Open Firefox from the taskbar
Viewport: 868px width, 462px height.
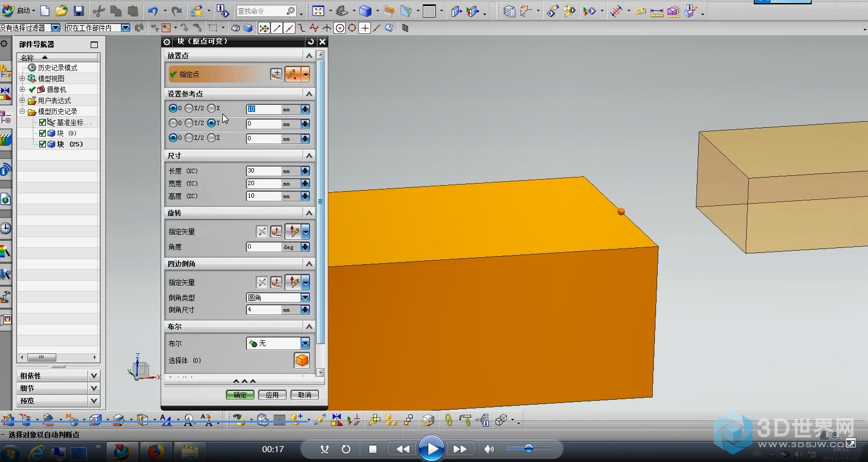[x=156, y=452]
